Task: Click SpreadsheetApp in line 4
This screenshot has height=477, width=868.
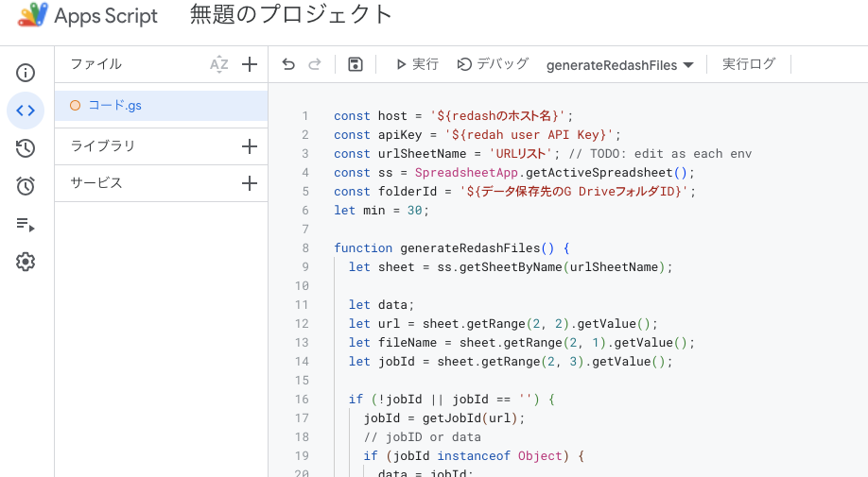Action: (x=466, y=173)
